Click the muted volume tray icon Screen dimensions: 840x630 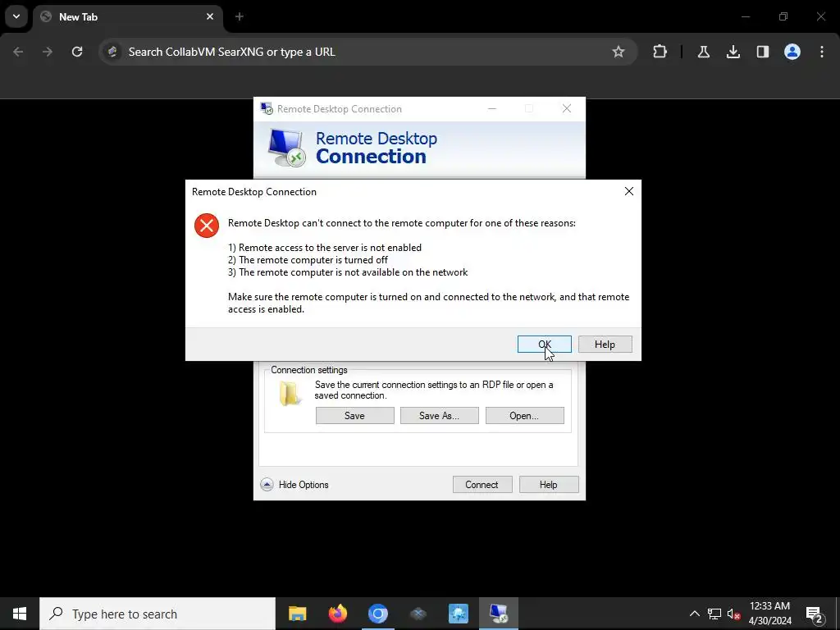pyautogui.click(x=733, y=614)
